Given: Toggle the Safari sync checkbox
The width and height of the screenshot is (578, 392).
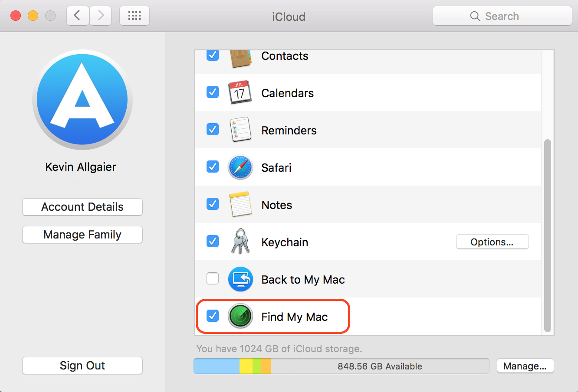Looking at the screenshot, I should (213, 167).
